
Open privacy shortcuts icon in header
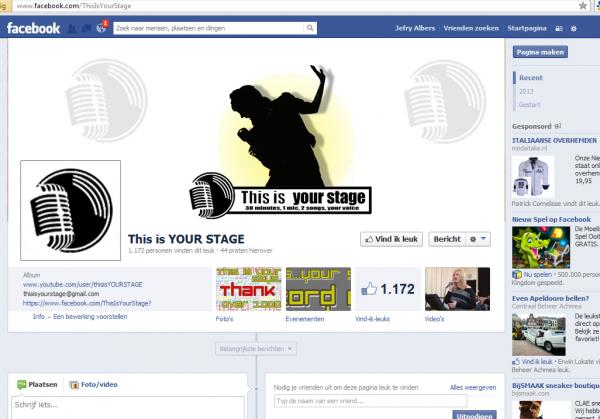(559, 29)
